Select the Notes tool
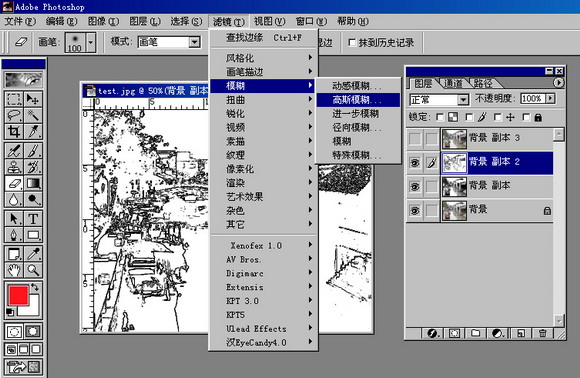Image resolution: width=580 pixels, height=378 pixels. click(x=14, y=254)
